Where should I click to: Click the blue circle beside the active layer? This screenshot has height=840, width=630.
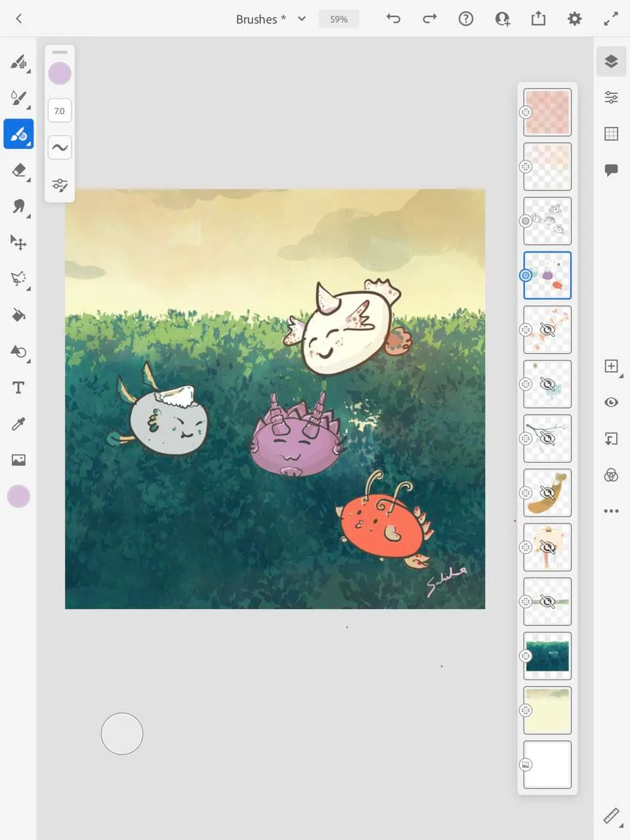point(526,276)
